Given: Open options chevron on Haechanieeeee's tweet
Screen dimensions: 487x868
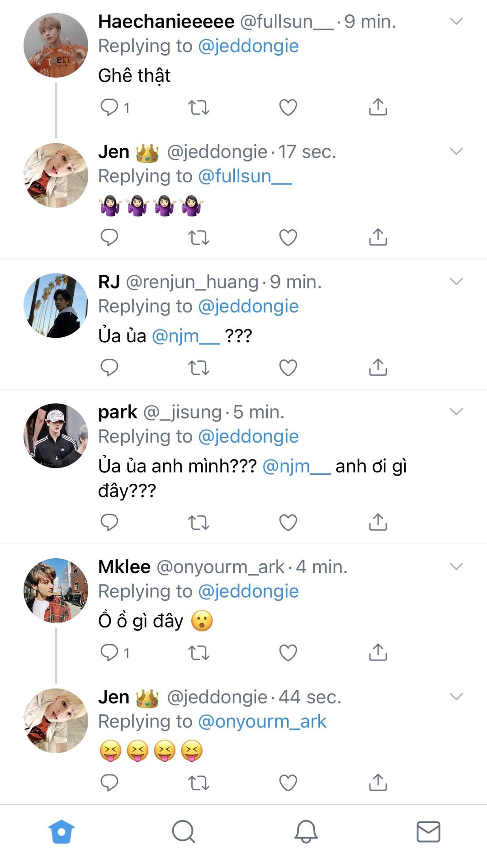Looking at the screenshot, I should pyautogui.click(x=456, y=21).
